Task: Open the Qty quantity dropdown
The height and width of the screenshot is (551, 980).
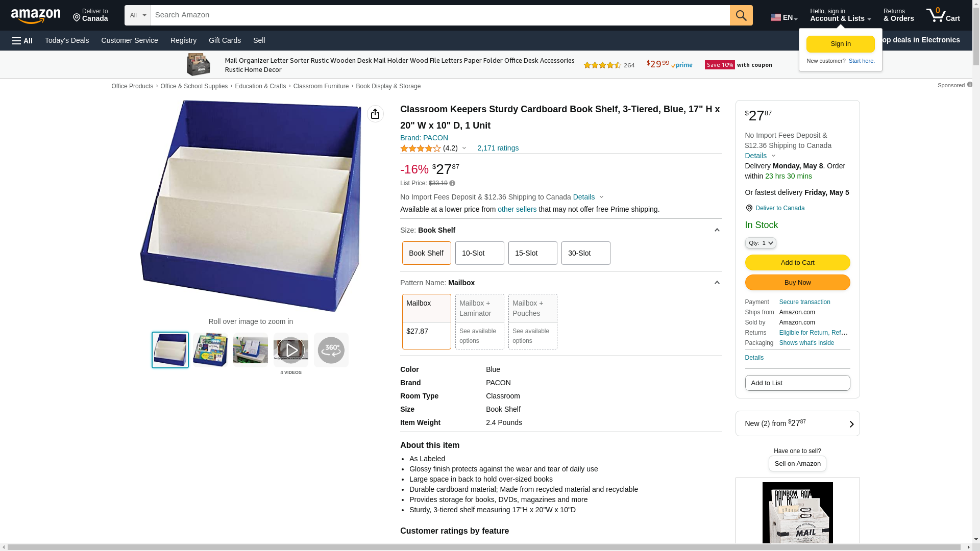Action: coord(761,243)
